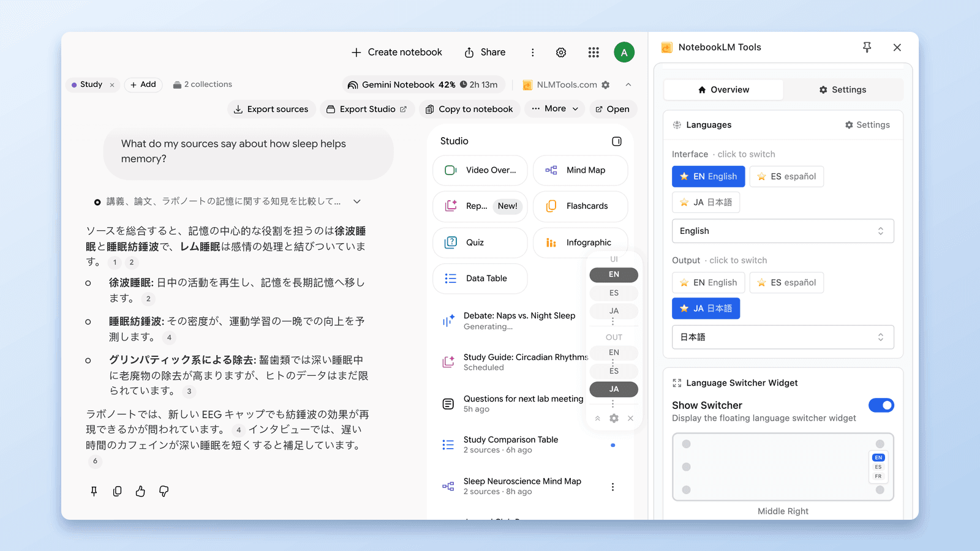
Task: Expand the More dropdown in the toolbar
Action: point(554,109)
